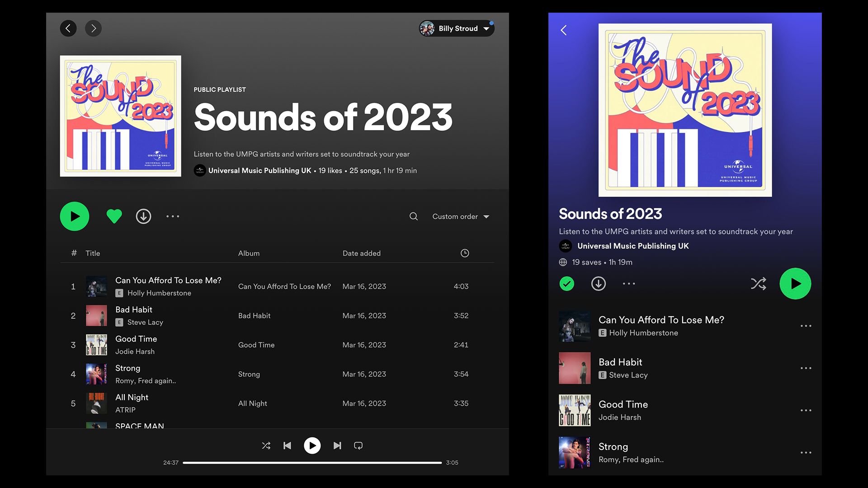Click the desktop playlist cover art
The image size is (868, 488).
121,116
